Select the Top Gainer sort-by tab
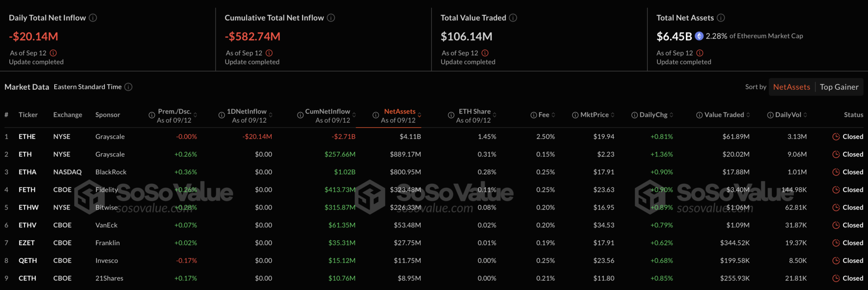The image size is (868, 290). [x=839, y=87]
